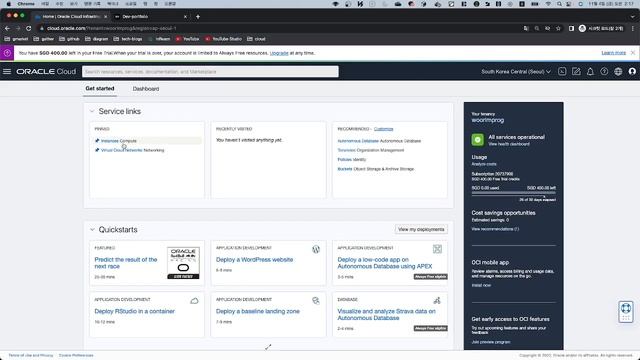This screenshot has width=640, height=360.
Task: Open Deploy RStudio in a container quickstart
Action: click(135, 311)
